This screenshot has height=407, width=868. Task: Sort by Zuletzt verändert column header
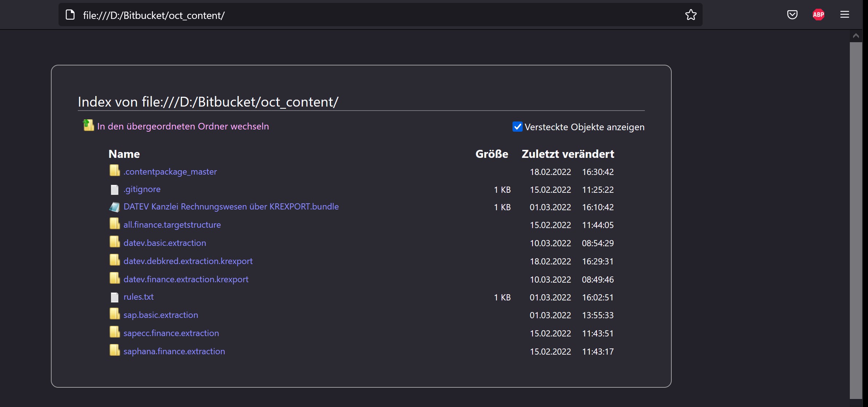point(568,154)
